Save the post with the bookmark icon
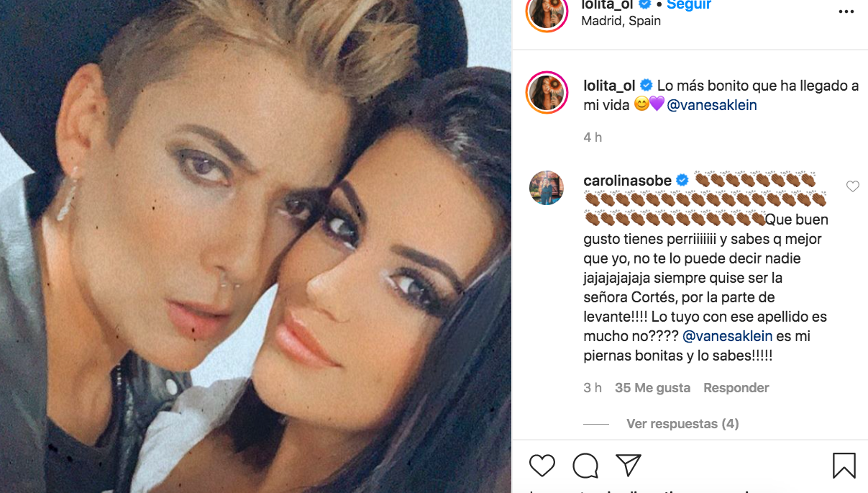This screenshot has width=868, height=493. tap(844, 466)
